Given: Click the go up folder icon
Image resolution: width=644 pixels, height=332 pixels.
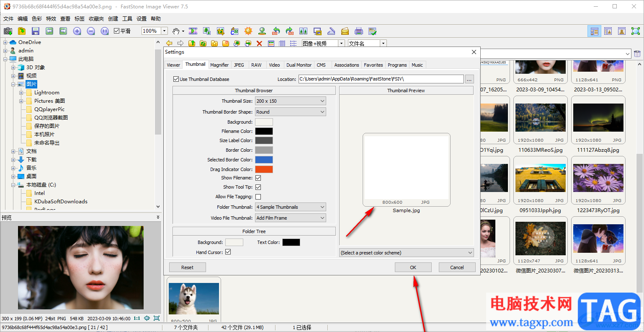Looking at the screenshot, I should coord(192,43).
